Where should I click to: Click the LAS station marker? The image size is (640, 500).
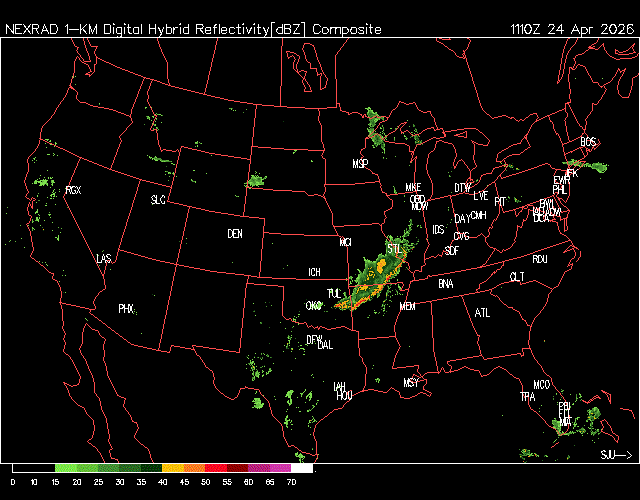coord(104,259)
